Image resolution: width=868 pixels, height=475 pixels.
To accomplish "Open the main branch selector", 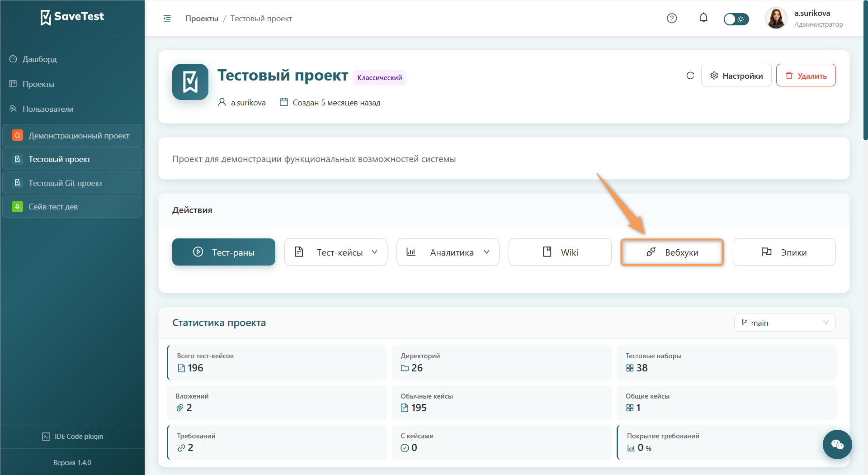I will click(785, 323).
